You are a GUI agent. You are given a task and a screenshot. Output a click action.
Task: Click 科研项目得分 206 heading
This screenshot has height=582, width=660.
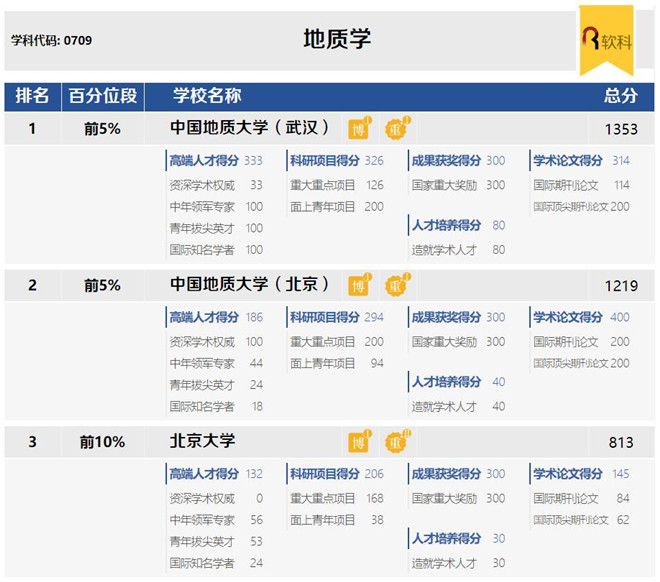coord(337,473)
